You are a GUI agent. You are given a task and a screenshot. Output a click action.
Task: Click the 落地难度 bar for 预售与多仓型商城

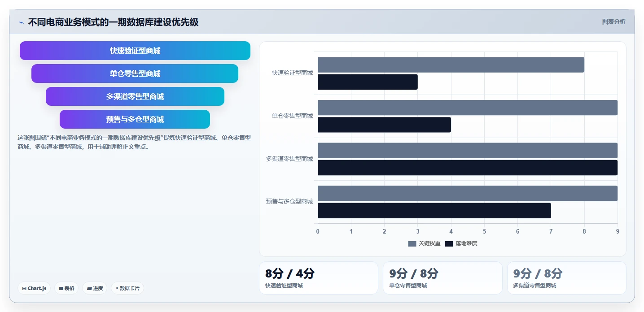click(434, 211)
